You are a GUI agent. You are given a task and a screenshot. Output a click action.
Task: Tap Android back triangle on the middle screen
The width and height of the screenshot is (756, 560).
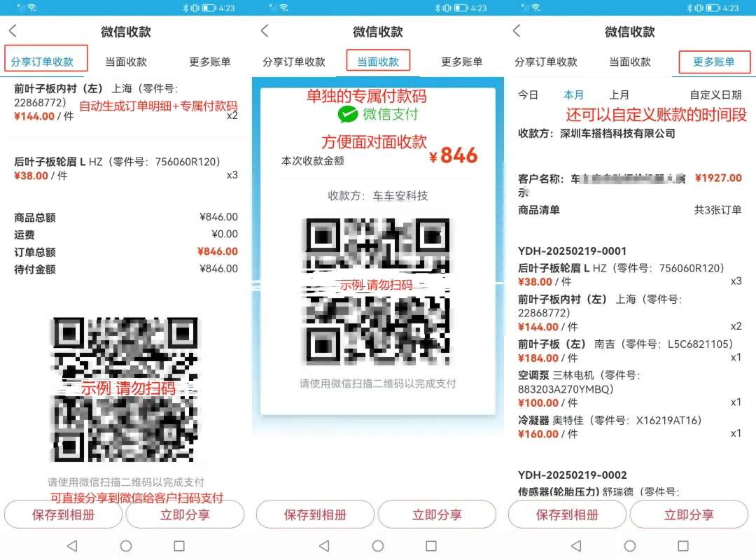pyautogui.click(x=325, y=546)
